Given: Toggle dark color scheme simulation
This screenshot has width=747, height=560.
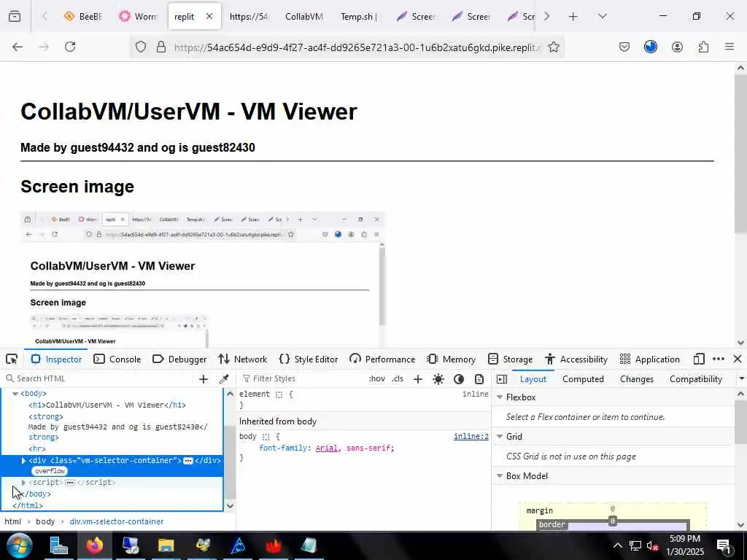Looking at the screenshot, I should (x=459, y=378).
